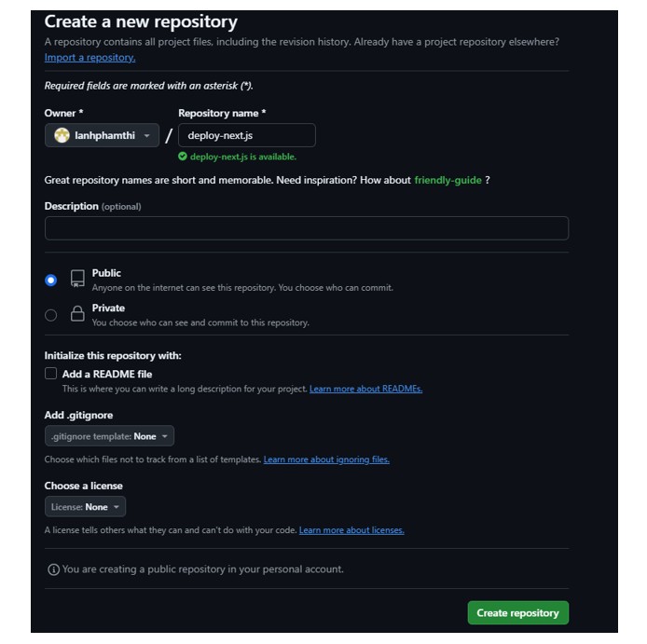Click the Public repository book icon
Image resolution: width=647 pixels, height=644 pixels.
(x=77, y=279)
